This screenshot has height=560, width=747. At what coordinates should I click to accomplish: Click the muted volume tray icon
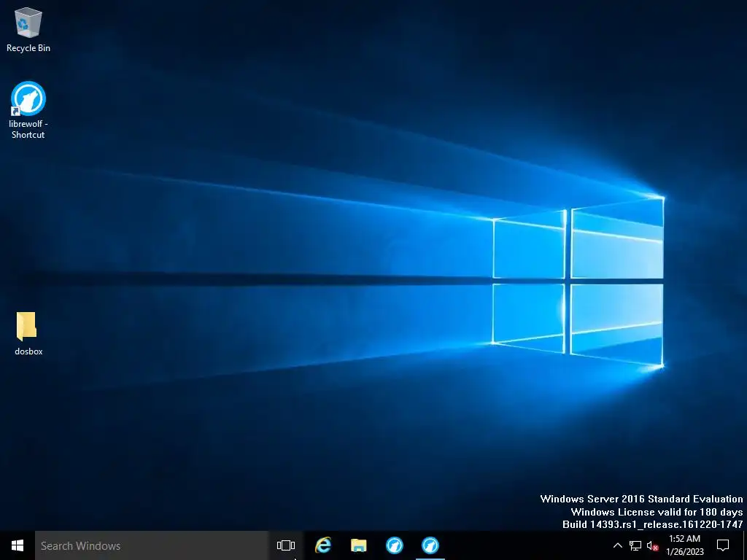[652, 545]
